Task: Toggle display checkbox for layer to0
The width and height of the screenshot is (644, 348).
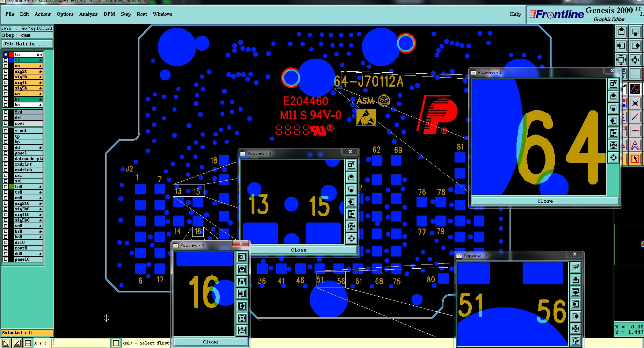Action: point(6,187)
